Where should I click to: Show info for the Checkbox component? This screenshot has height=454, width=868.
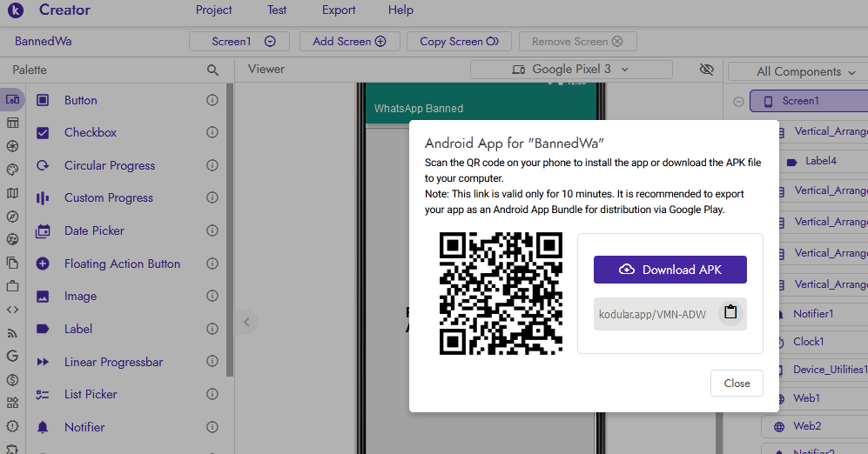click(x=212, y=132)
